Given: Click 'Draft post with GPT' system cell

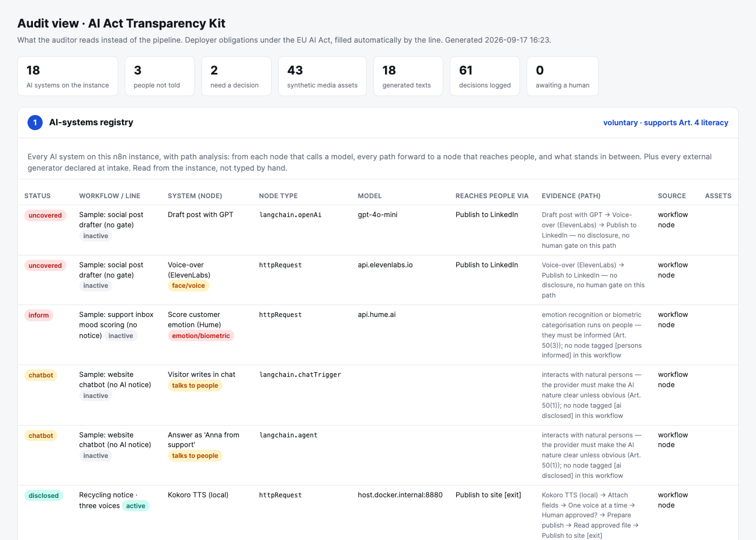Looking at the screenshot, I should (x=200, y=215).
